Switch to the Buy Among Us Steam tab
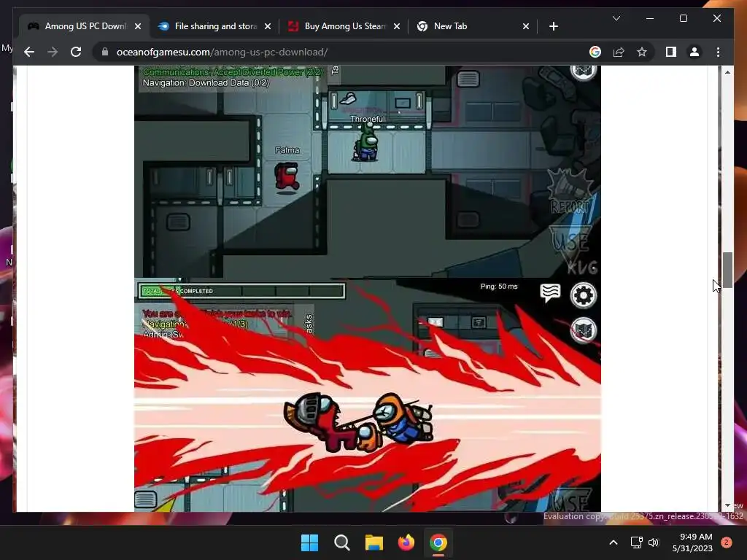Screen dimensions: 747x560 344,27
